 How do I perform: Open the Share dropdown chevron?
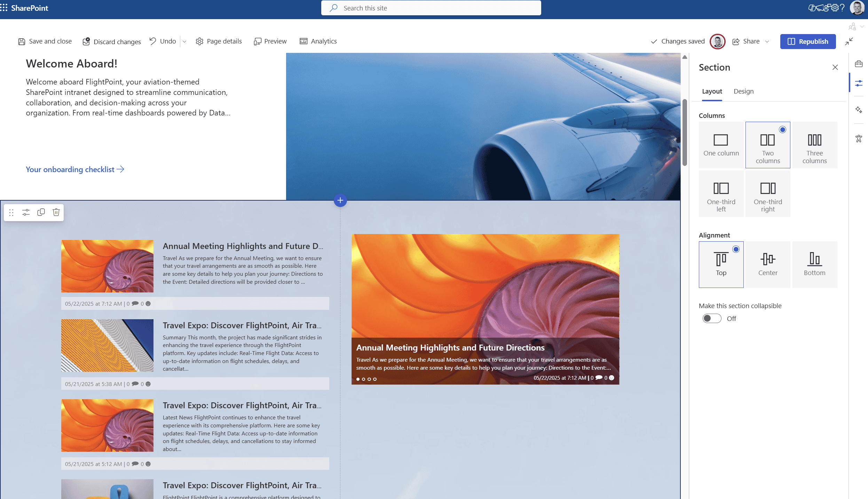(767, 42)
